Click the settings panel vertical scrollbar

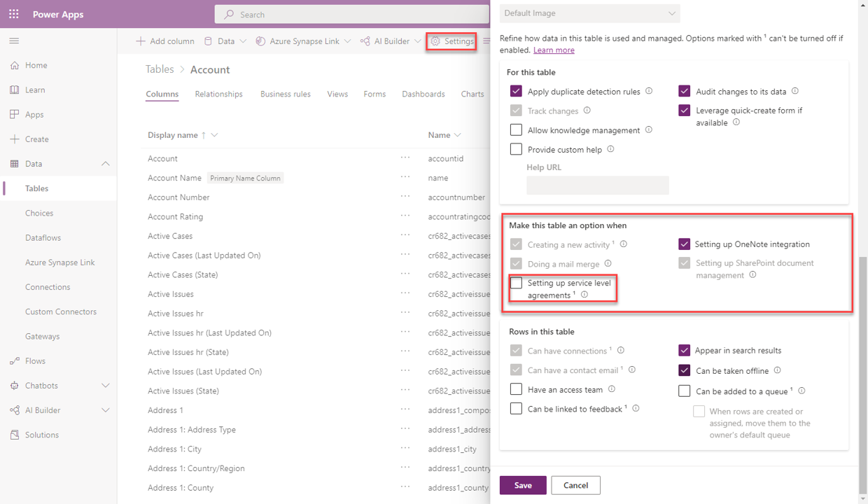862,374
